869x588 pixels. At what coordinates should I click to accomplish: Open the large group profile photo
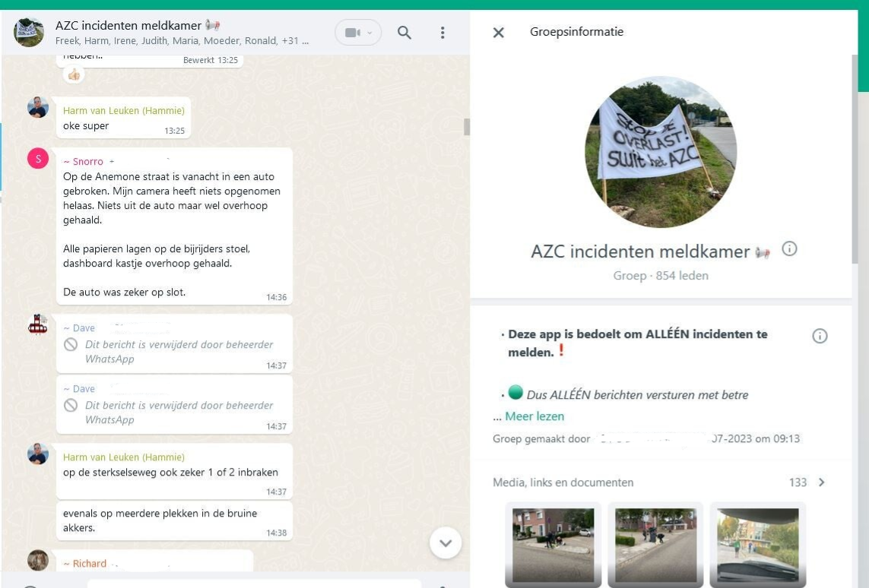coord(661,152)
